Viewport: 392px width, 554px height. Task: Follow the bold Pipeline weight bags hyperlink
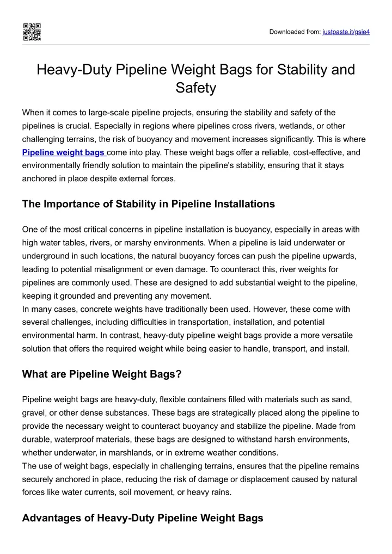[64, 152]
